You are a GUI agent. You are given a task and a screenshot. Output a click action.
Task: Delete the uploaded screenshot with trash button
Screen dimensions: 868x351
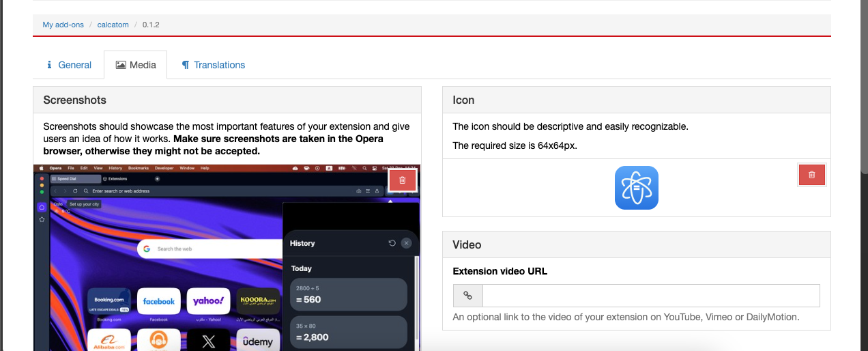click(x=403, y=180)
